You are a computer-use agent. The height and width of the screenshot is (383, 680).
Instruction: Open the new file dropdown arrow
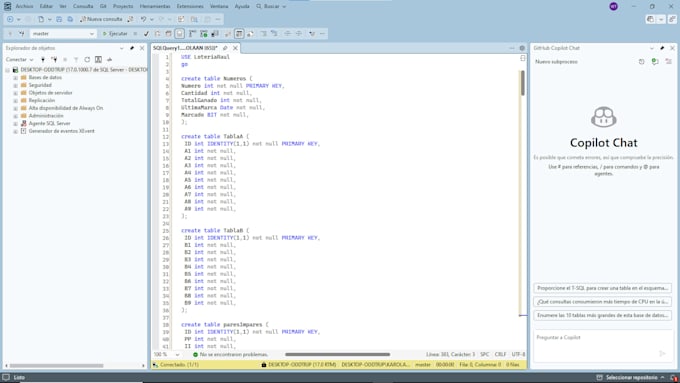click(x=49, y=19)
